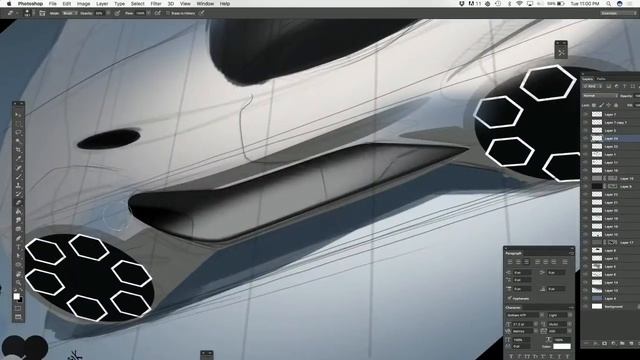Viewport: 640px width, 360px height.
Task: Toggle Erase to History checkbox
Action: click(x=167, y=13)
